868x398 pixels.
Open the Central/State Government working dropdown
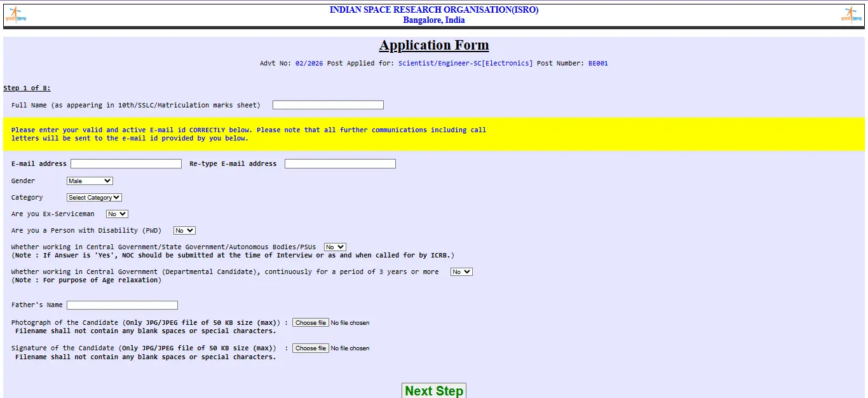(335, 247)
